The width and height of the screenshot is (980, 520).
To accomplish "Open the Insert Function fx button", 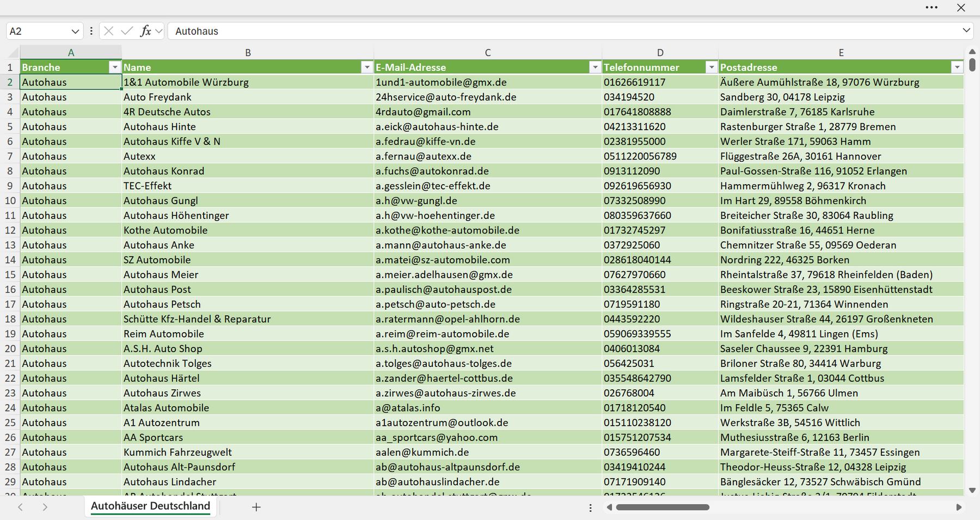I will 145,31.
